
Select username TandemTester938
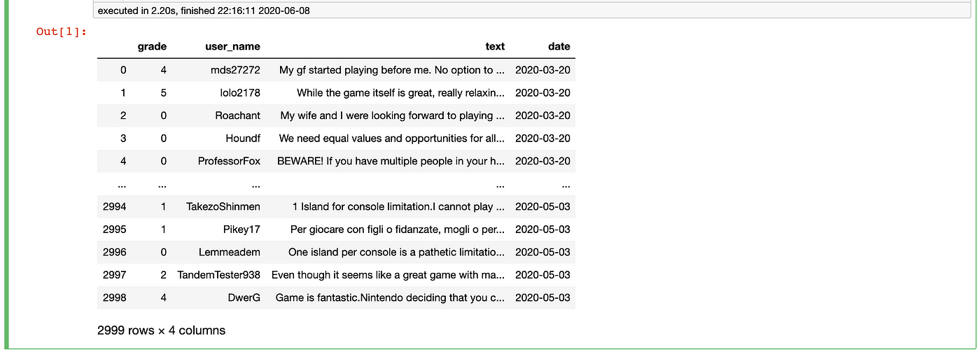pyautogui.click(x=219, y=275)
